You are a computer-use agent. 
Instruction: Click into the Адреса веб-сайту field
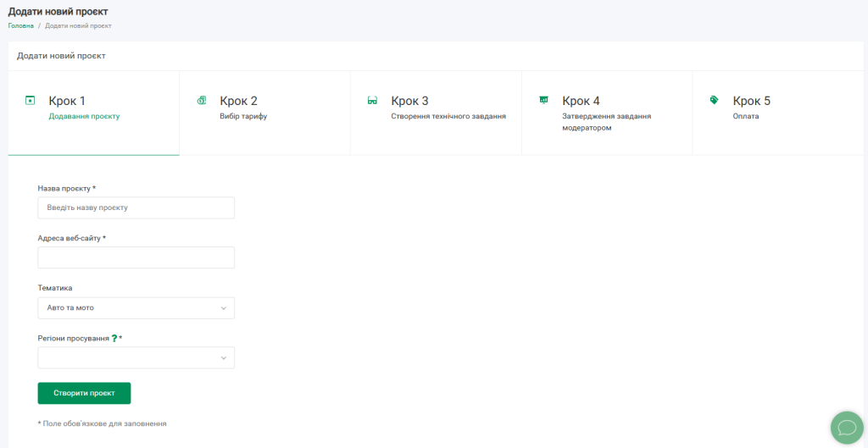[x=136, y=257]
